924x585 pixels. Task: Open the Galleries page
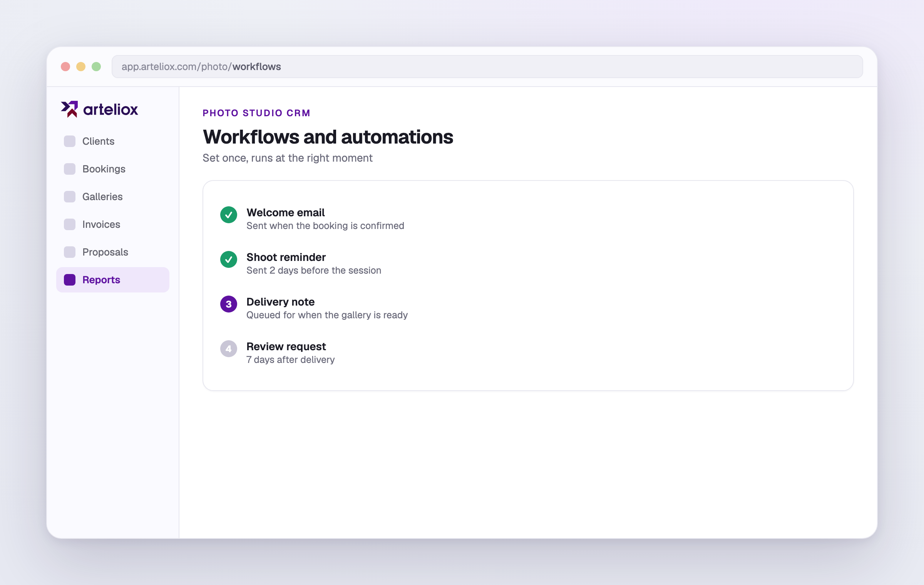(x=113, y=197)
